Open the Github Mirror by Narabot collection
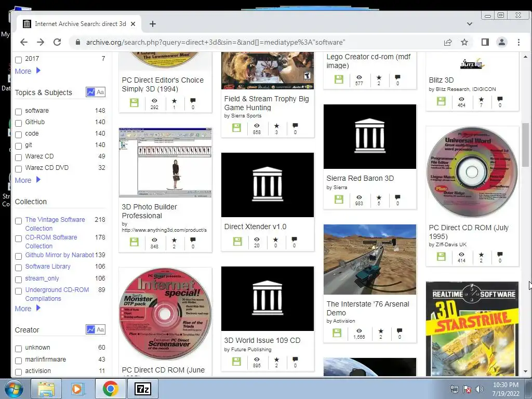The width and height of the screenshot is (532, 399). (x=59, y=255)
